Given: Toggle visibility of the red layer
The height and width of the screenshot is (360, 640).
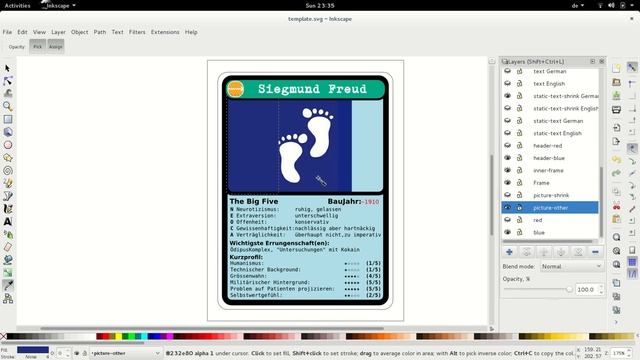Looking at the screenshot, I should pos(507,220).
